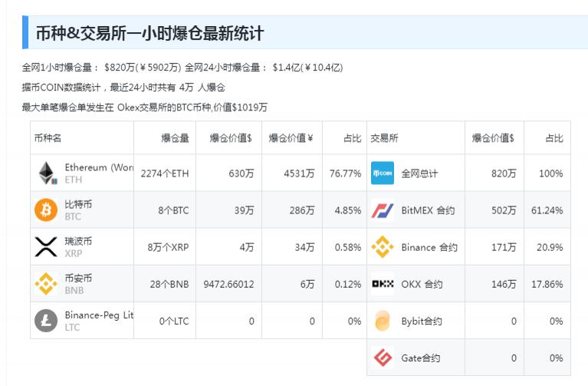This screenshot has height=386, width=588.
Task: Click the XRP ripple logo icon
Action: pos(46,246)
